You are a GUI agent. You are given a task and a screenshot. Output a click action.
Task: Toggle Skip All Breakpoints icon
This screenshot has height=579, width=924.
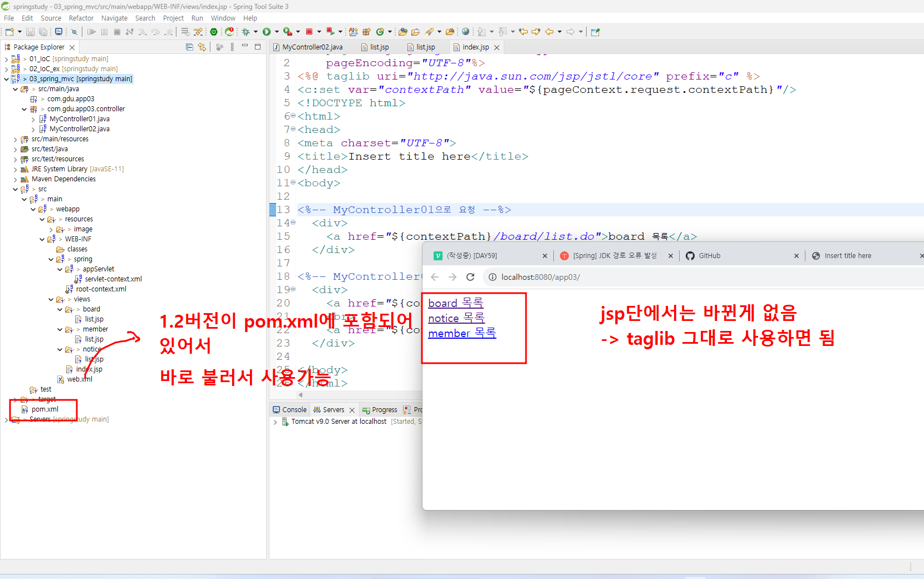click(74, 32)
